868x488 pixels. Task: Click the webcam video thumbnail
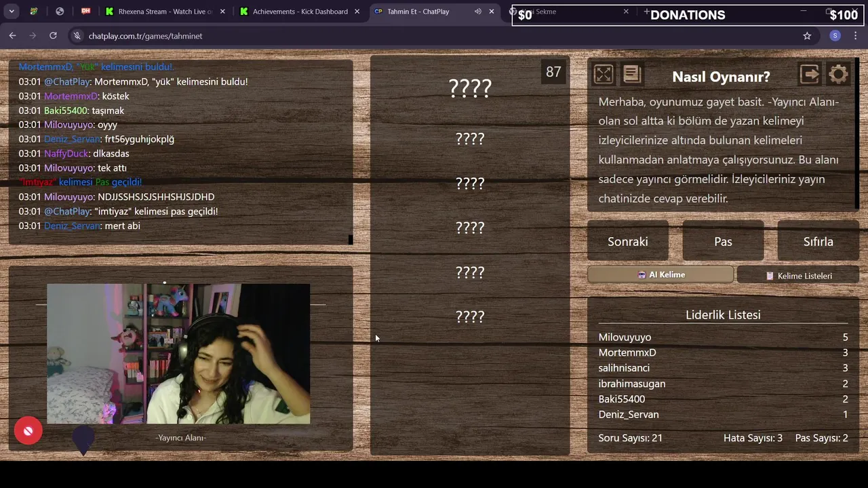(x=178, y=354)
